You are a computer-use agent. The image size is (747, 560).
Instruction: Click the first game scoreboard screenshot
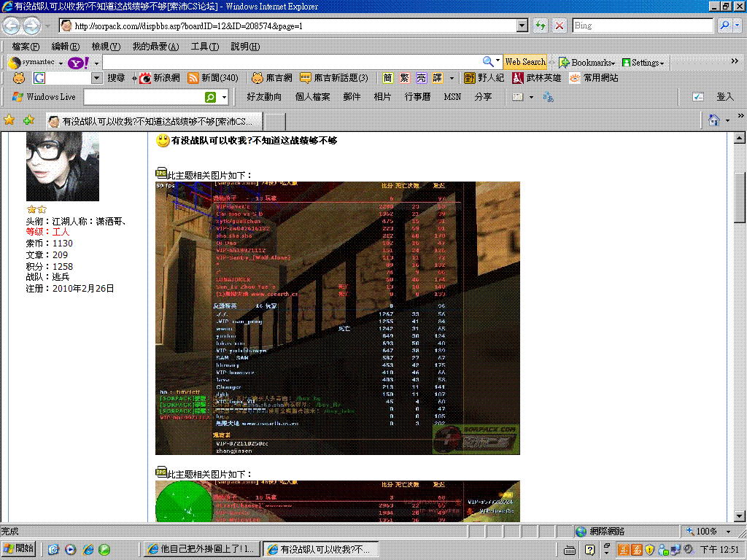(x=337, y=318)
